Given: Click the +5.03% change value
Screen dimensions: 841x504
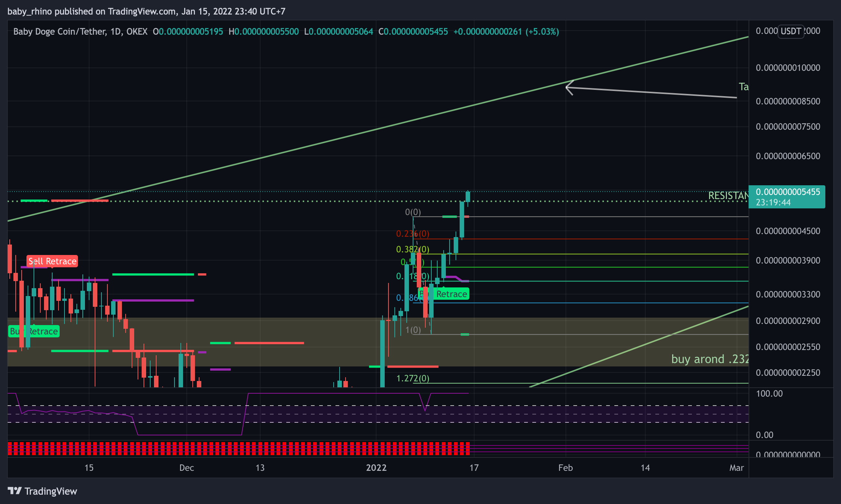Looking at the screenshot, I should pos(542,32).
